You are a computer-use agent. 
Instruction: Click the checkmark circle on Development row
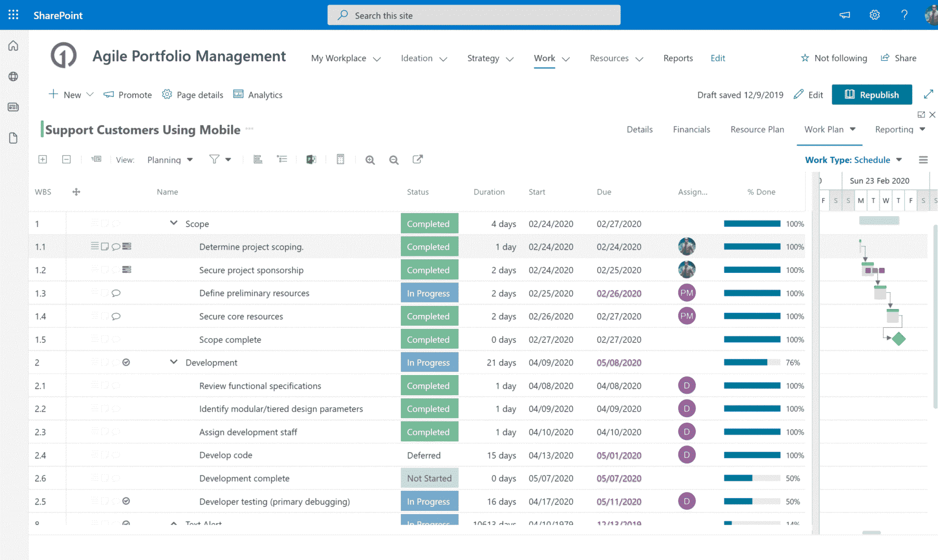coord(126,362)
